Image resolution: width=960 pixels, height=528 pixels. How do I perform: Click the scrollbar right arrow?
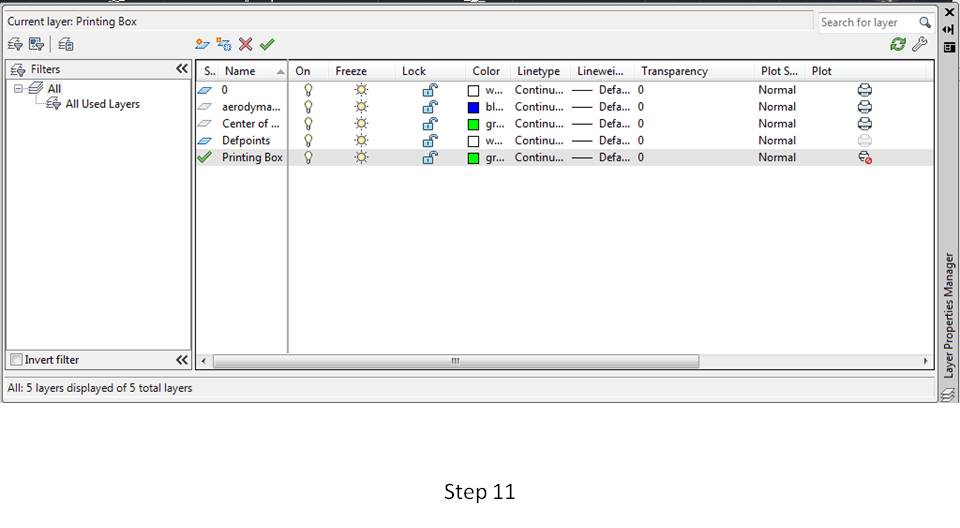925,361
